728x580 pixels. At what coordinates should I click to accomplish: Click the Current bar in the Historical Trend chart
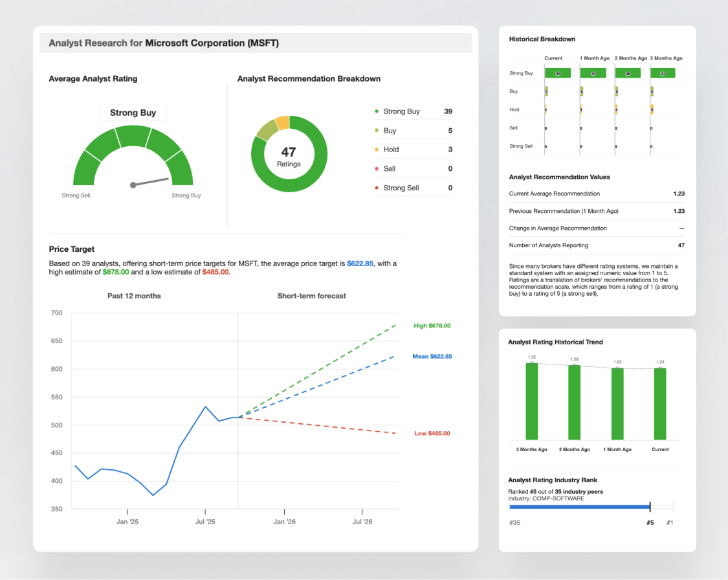pyautogui.click(x=660, y=404)
